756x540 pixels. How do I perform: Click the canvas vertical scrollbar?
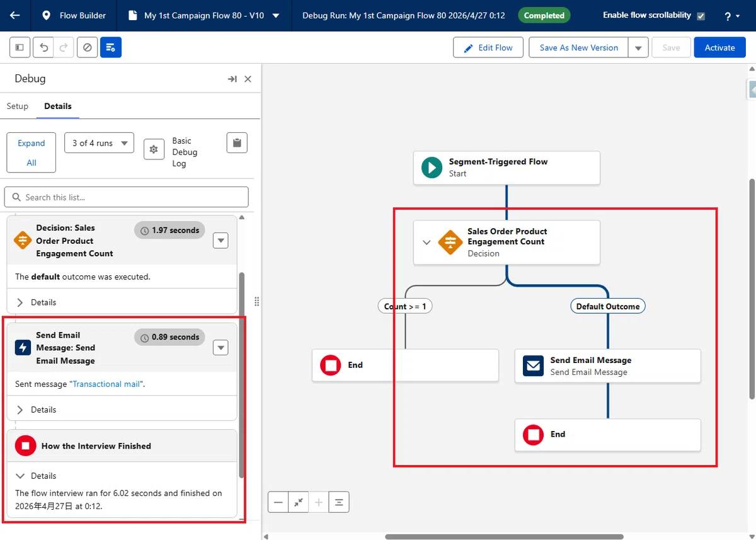[752, 289]
